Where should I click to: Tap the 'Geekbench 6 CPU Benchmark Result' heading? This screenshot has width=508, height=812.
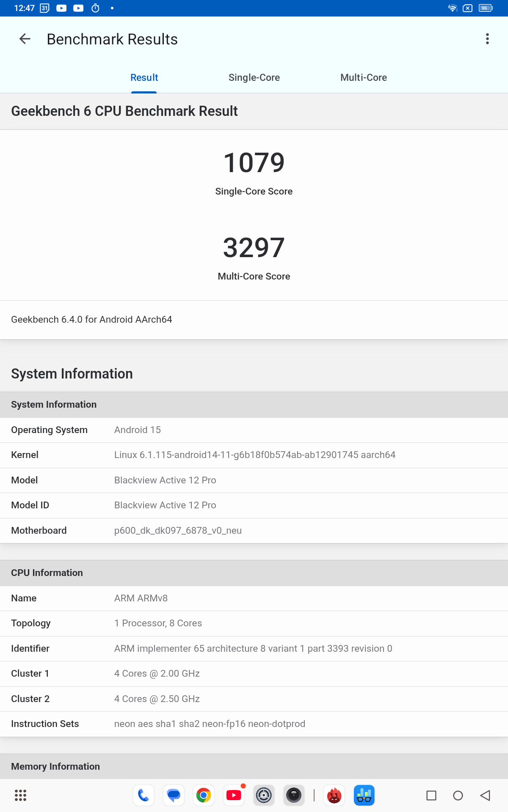[x=124, y=111]
